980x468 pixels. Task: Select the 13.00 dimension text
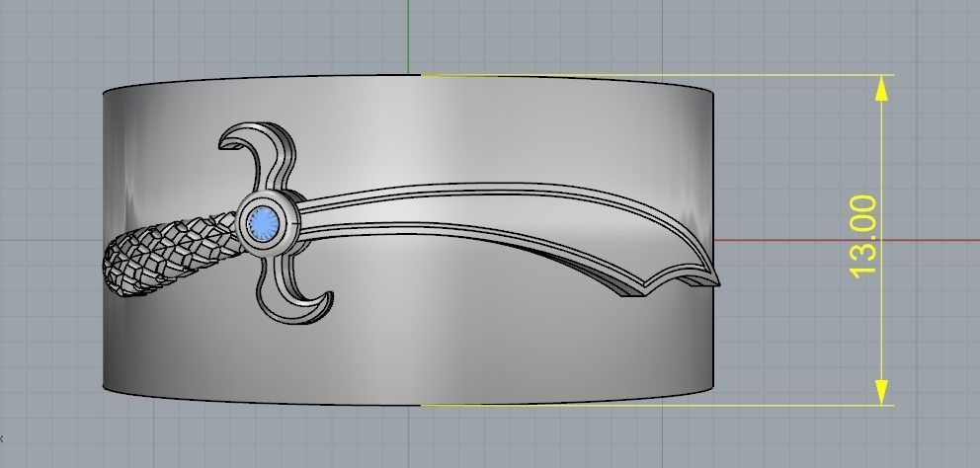tap(863, 237)
